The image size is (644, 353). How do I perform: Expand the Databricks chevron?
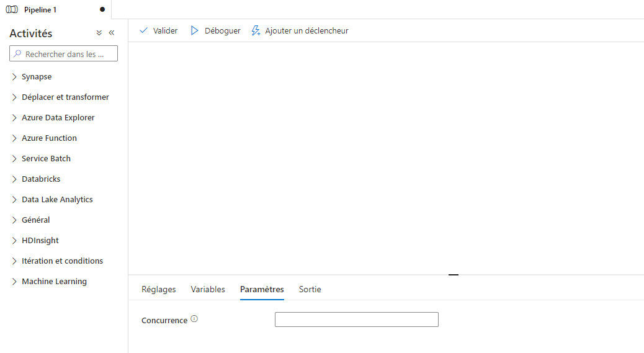[14, 179]
